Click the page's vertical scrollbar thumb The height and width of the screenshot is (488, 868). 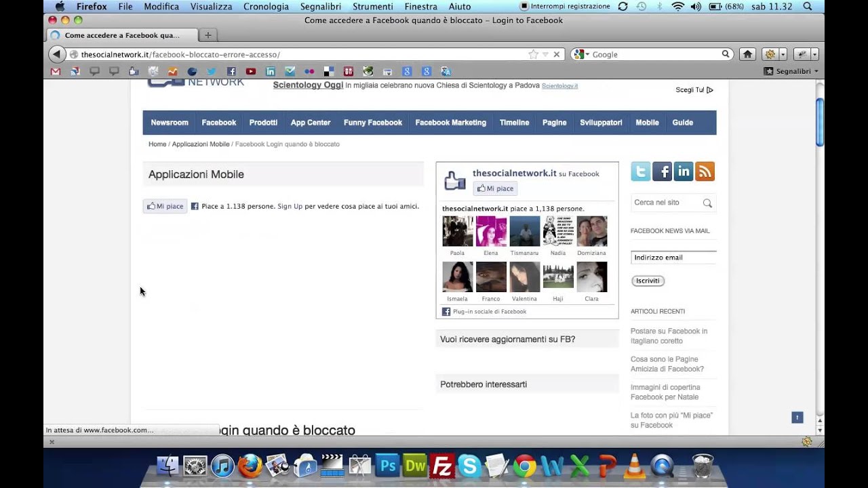coord(819,122)
